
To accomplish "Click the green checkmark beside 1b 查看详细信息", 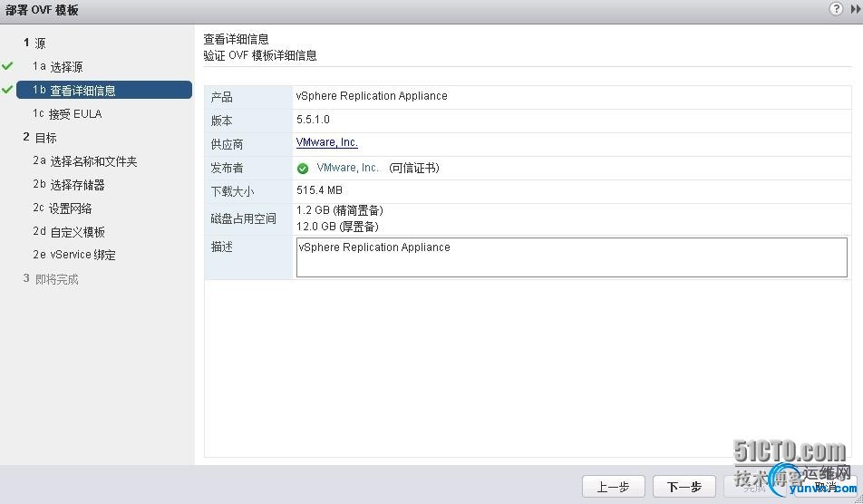I will 8,90.
